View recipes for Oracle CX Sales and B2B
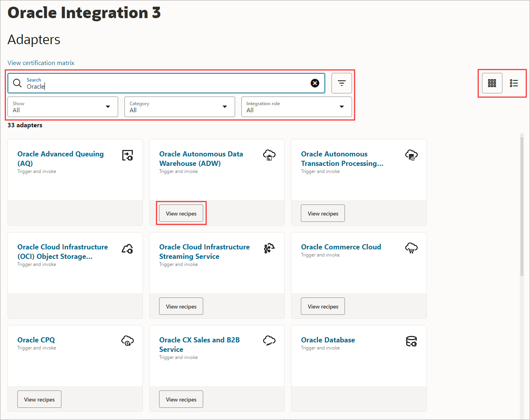The image size is (530, 420). (x=181, y=400)
